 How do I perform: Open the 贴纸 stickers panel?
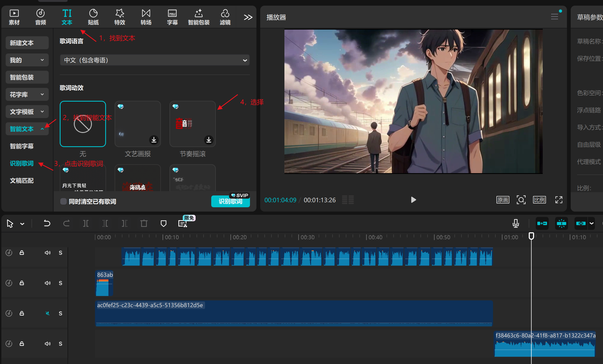coord(93,17)
